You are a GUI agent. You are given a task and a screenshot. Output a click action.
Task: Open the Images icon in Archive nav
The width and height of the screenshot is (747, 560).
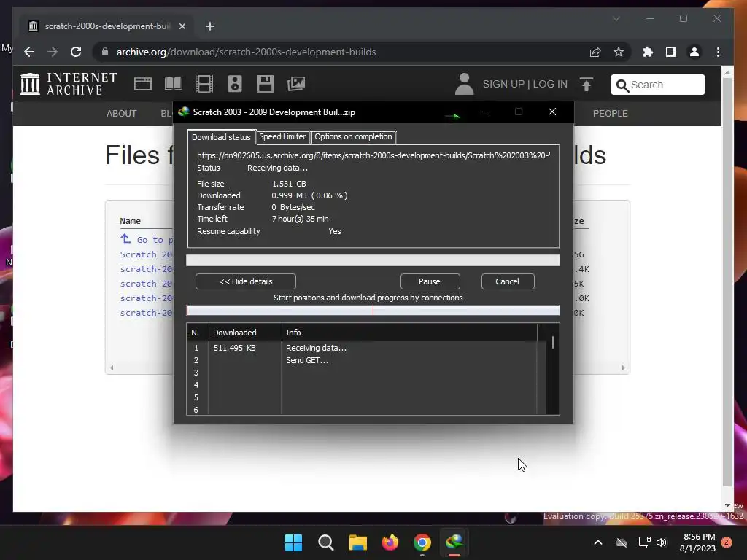point(296,84)
